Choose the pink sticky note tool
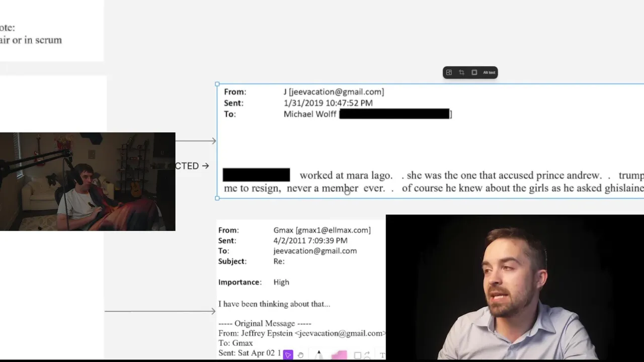Viewport: 644px width, 362px height. [x=340, y=355]
